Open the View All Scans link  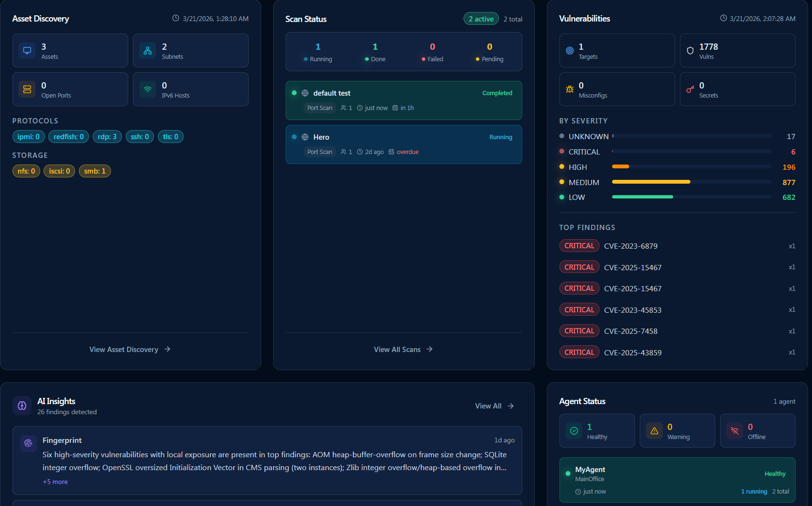(403, 350)
